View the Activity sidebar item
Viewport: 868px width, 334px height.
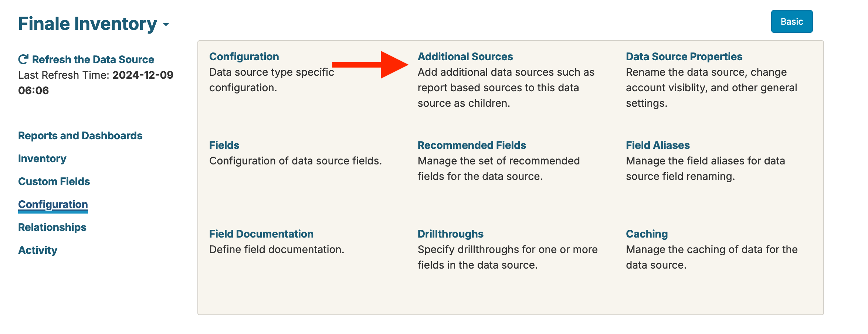(38, 250)
